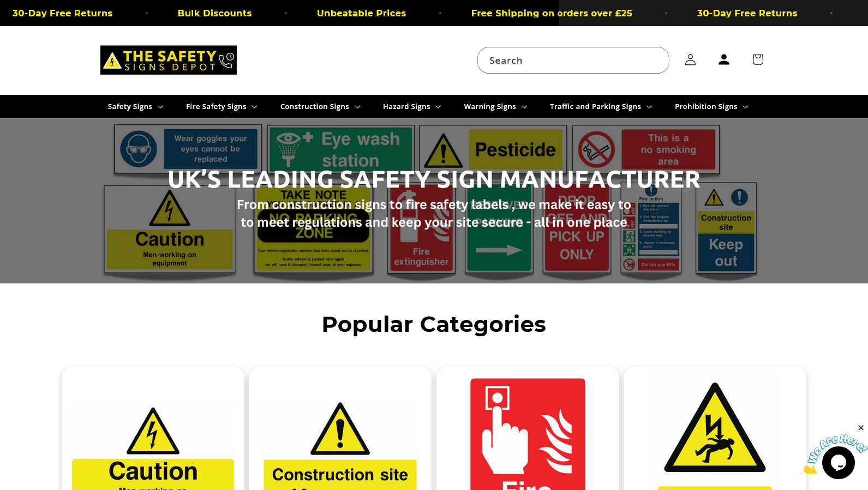Expand the Traffic and Parking Signs menu
This screenshot has width=868, height=490.
[x=601, y=107]
